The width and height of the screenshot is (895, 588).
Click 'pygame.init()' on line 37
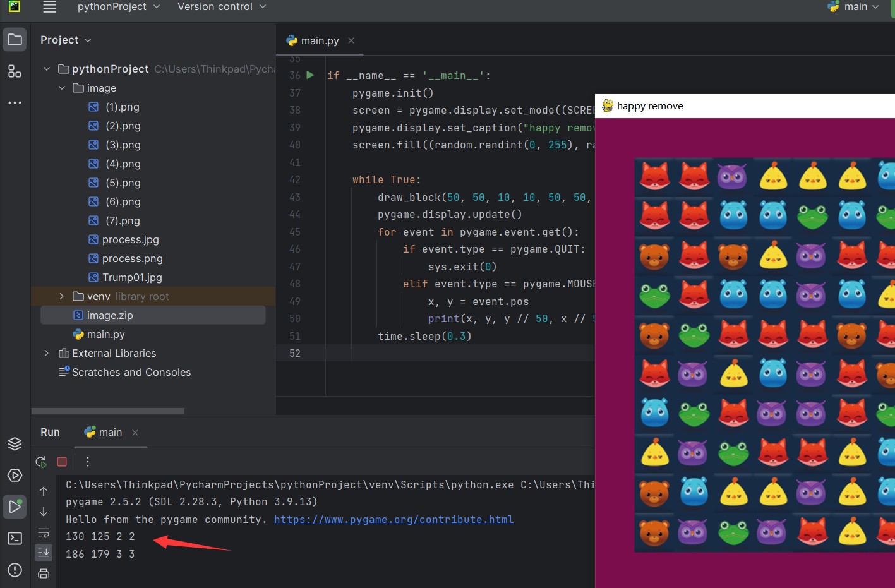pos(393,93)
